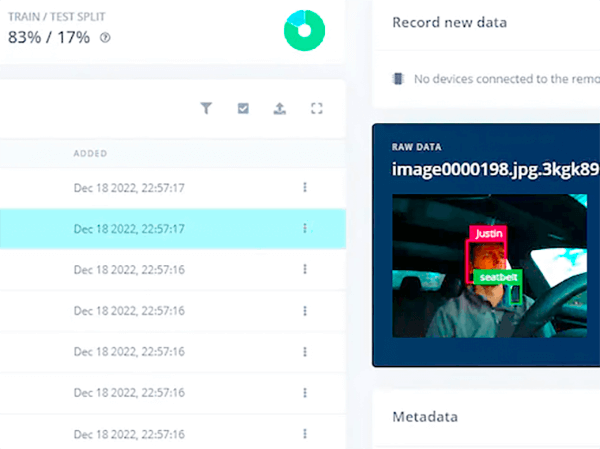This screenshot has height=449, width=600.
Task: Click the raw data image preview
Action: click(x=488, y=266)
